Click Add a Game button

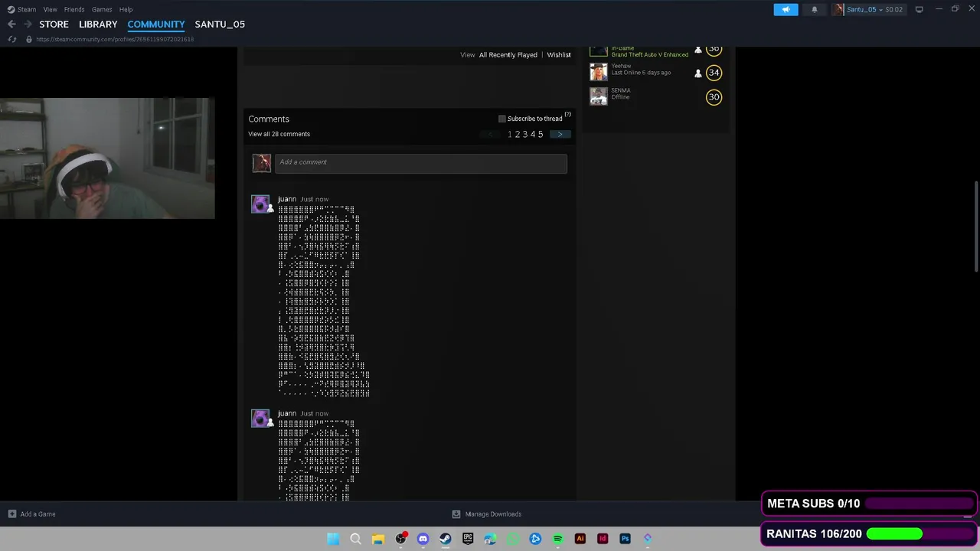click(x=31, y=514)
